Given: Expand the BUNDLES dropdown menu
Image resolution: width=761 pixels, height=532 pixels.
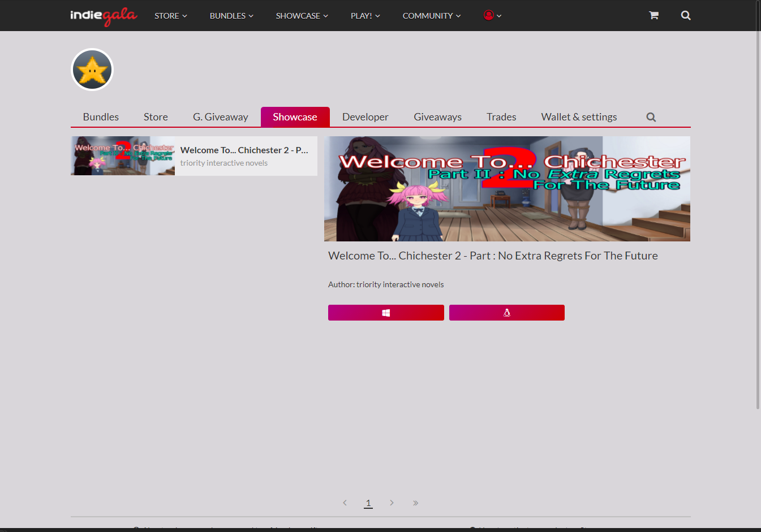Looking at the screenshot, I should point(231,16).
